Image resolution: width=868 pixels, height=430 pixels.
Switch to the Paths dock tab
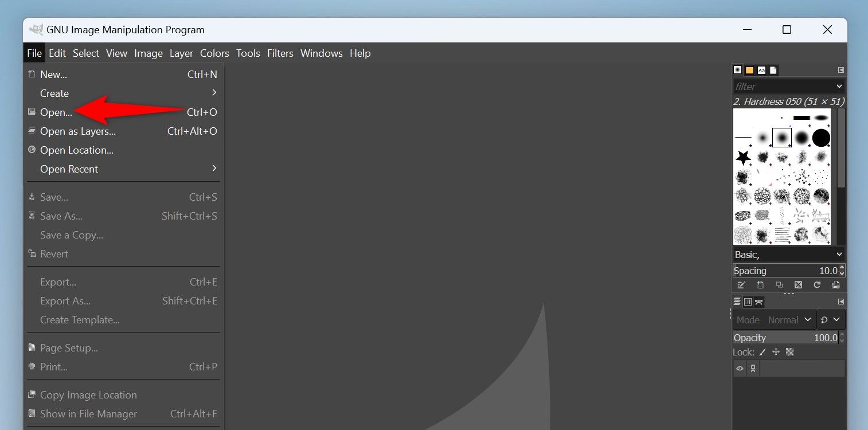point(759,302)
